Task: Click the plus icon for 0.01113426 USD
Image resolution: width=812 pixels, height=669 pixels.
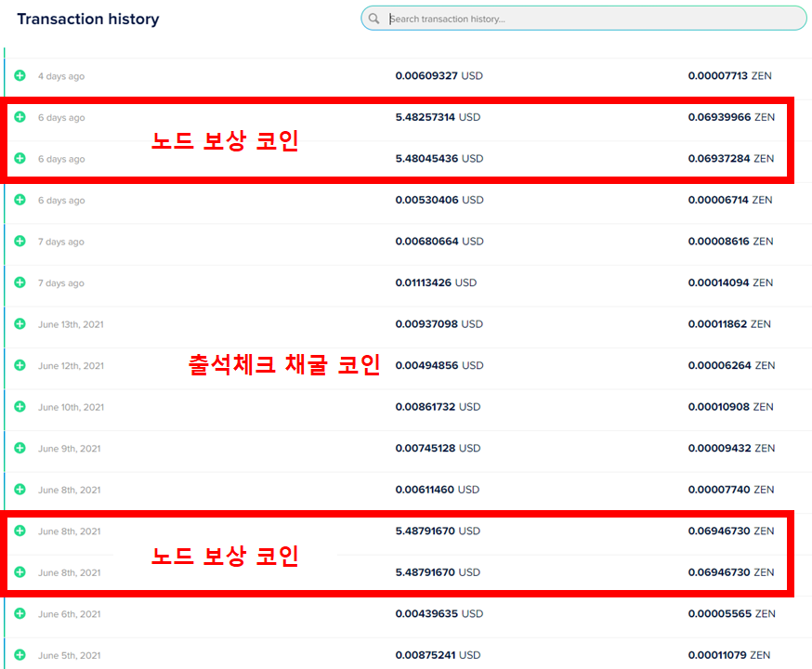Action: 20,282
